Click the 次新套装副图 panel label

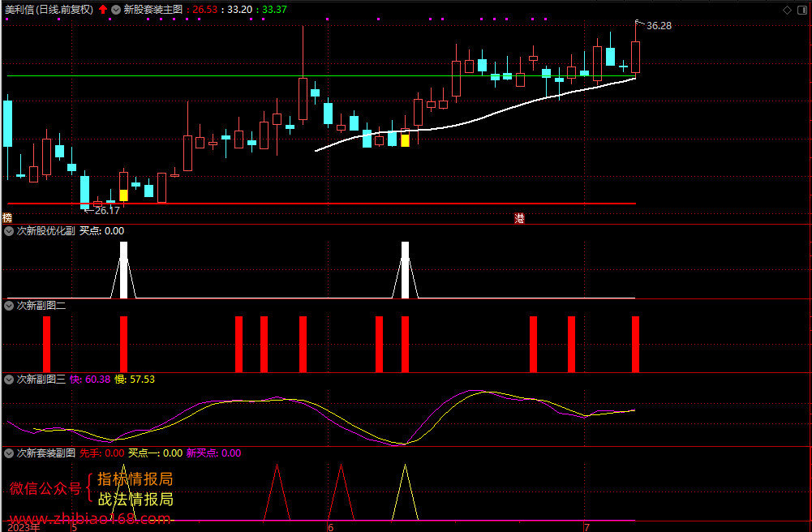tap(45, 453)
